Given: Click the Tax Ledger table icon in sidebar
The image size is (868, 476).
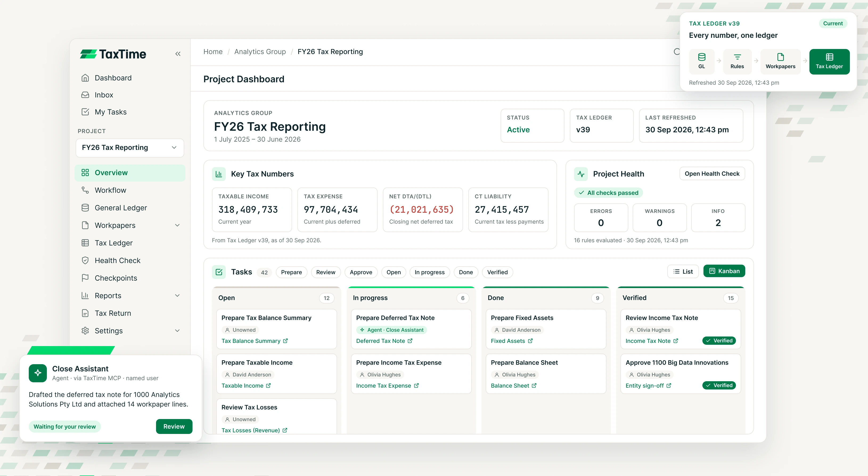Looking at the screenshot, I should pyautogui.click(x=85, y=243).
